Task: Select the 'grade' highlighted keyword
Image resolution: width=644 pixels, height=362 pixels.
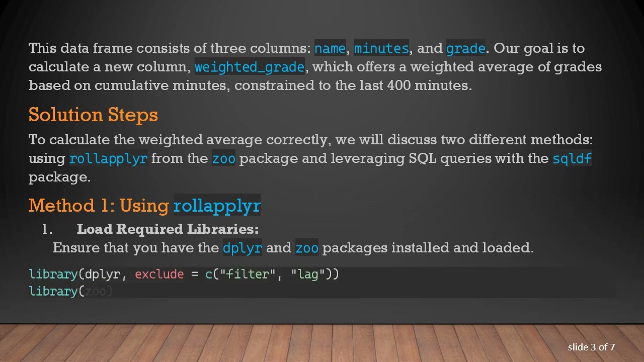Action: click(465, 48)
